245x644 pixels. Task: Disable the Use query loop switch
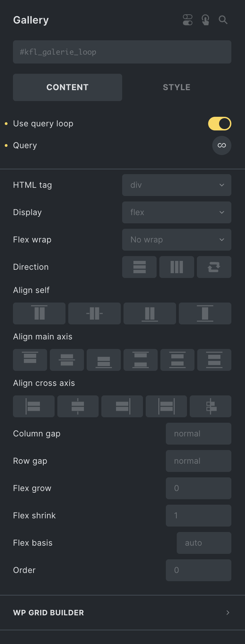point(220,124)
